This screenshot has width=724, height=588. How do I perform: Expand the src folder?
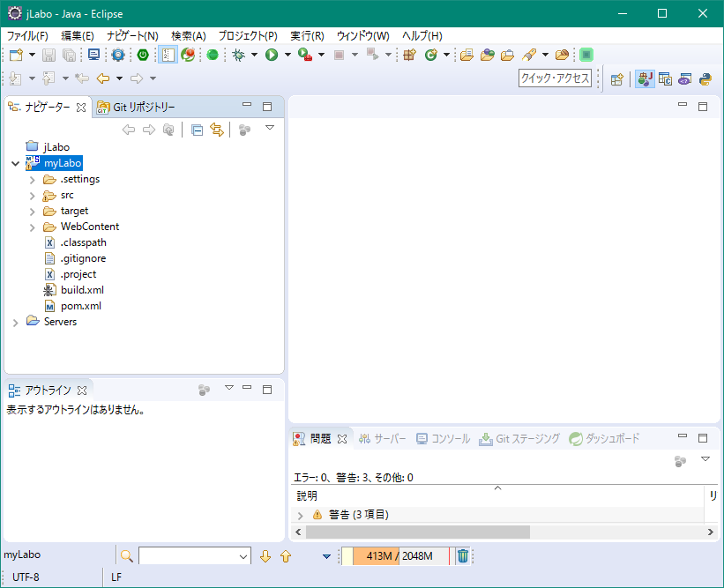[32, 196]
